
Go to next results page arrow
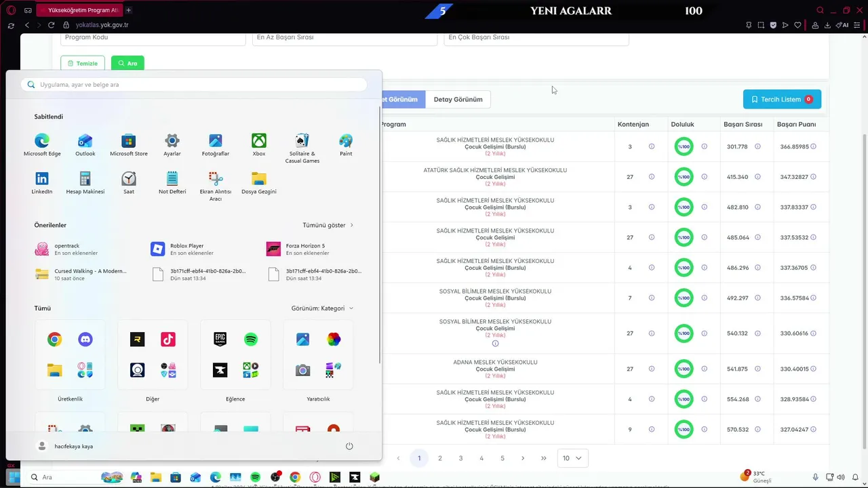tap(523, 458)
